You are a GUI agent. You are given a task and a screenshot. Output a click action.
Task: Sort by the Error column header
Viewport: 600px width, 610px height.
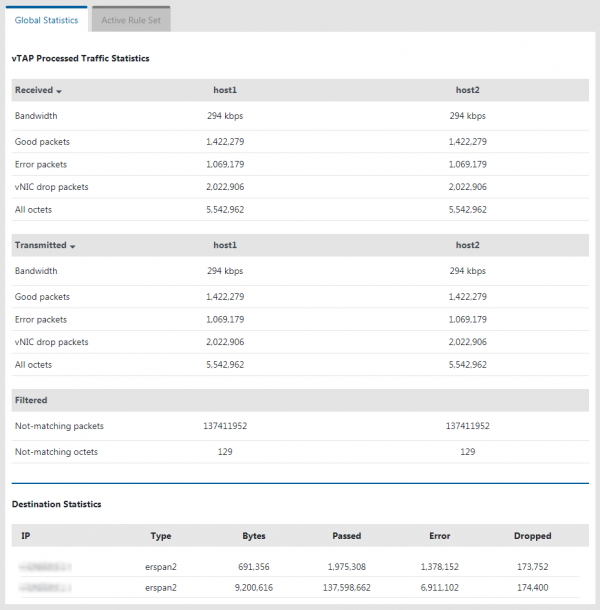pos(438,536)
